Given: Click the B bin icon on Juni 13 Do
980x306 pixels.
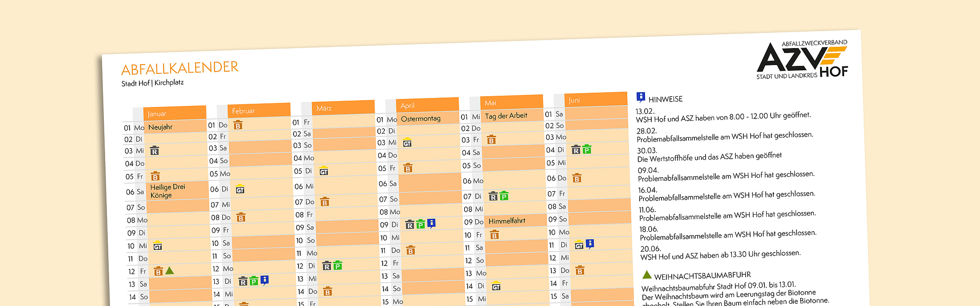Looking at the screenshot, I should (580, 270).
